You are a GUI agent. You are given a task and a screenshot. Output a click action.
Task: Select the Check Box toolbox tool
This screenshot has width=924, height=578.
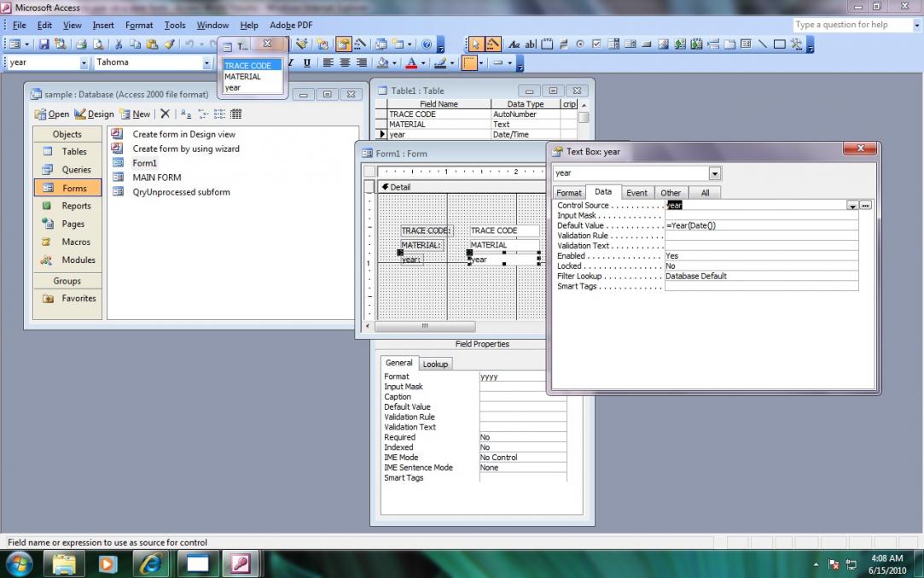596,44
